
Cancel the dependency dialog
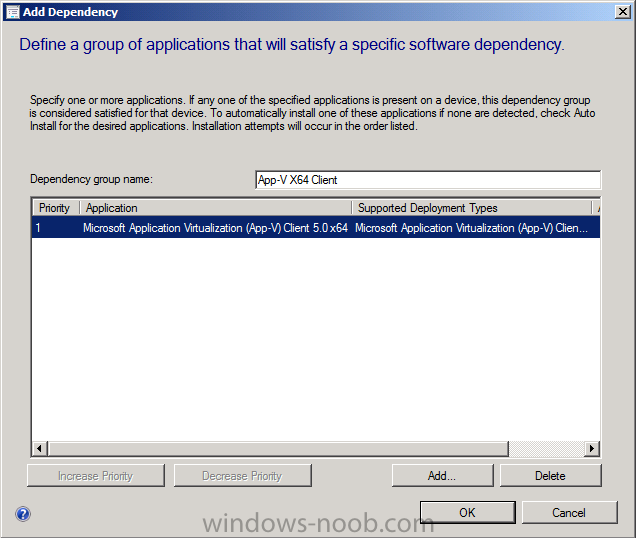(569, 512)
